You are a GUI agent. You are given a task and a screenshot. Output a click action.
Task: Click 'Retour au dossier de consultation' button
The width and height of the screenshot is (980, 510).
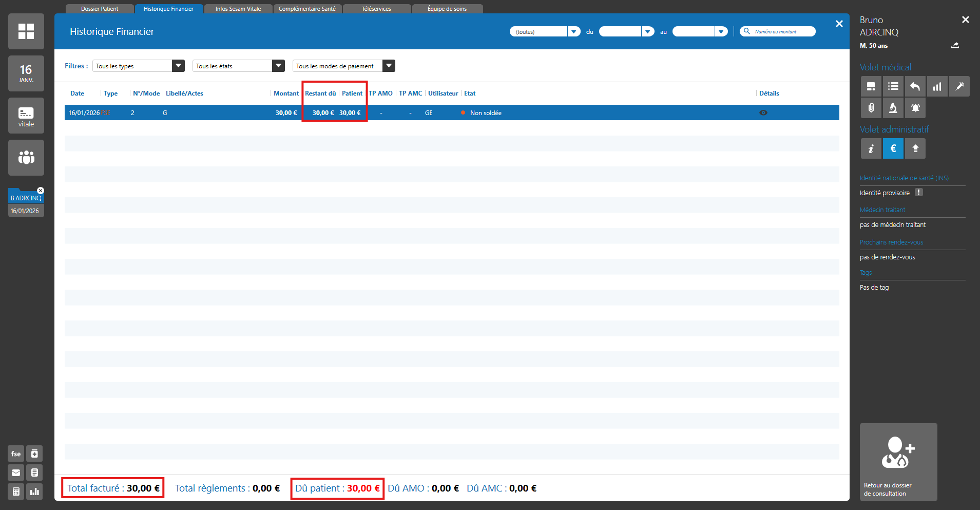click(898, 462)
